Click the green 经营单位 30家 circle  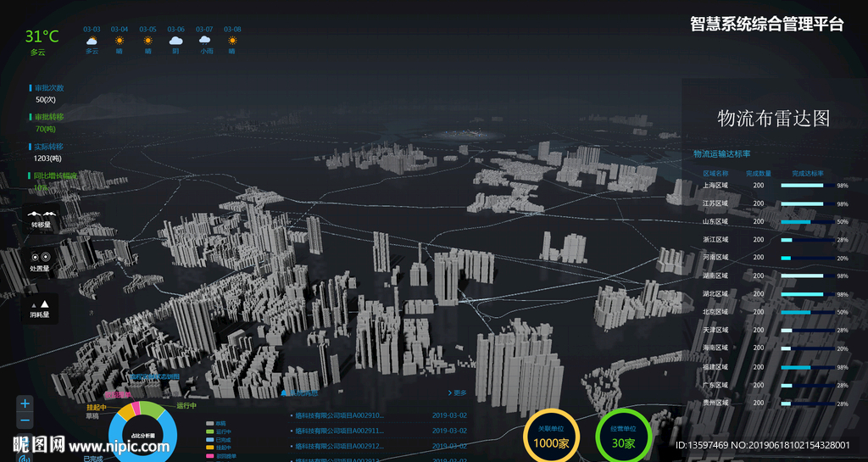pos(623,437)
